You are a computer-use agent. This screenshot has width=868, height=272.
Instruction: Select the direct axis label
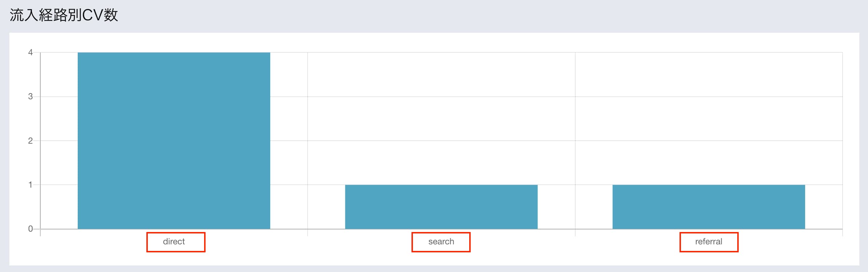pos(174,241)
